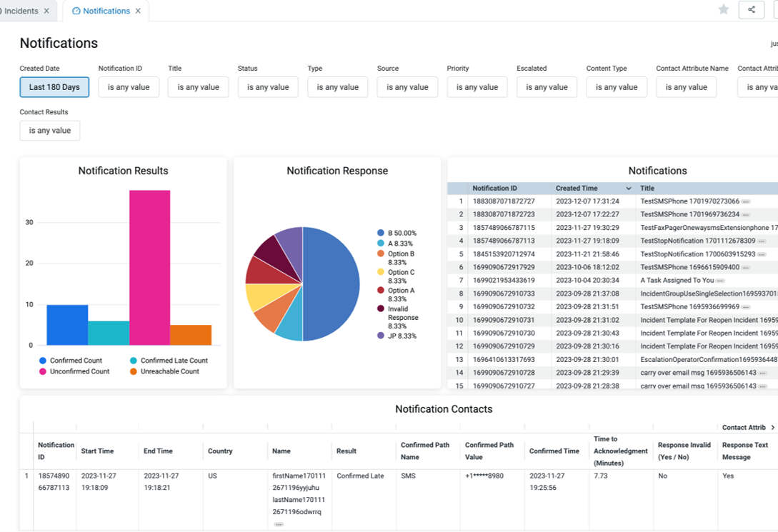The image size is (778, 532).
Task: Close the Incidents tab
Action: pyautogui.click(x=46, y=11)
